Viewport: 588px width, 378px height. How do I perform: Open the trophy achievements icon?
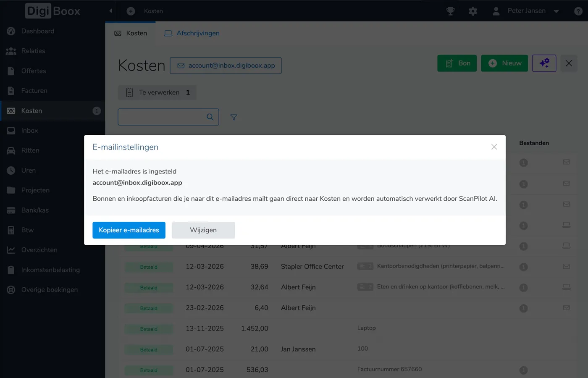(450, 11)
